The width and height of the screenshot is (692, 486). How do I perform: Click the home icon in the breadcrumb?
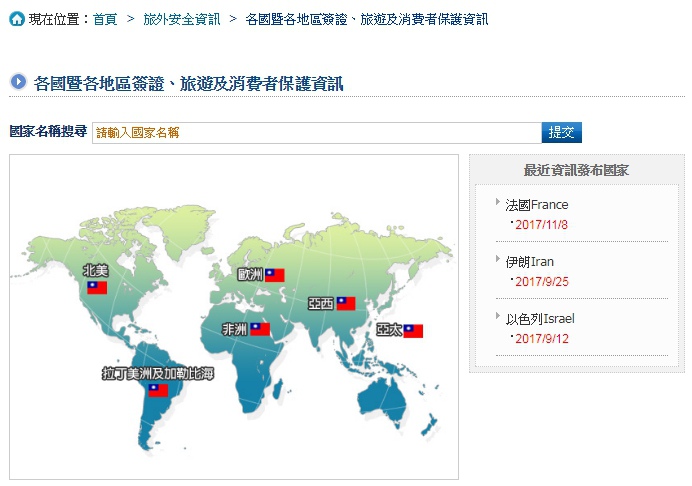pos(17,19)
